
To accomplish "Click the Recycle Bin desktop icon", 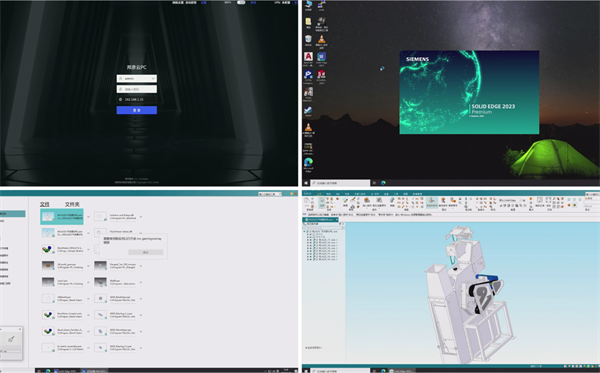I will click(308, 40).
